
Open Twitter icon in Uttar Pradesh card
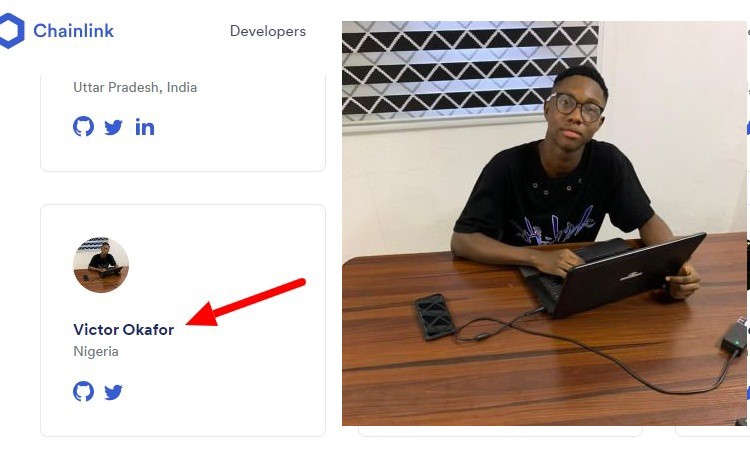113,128
